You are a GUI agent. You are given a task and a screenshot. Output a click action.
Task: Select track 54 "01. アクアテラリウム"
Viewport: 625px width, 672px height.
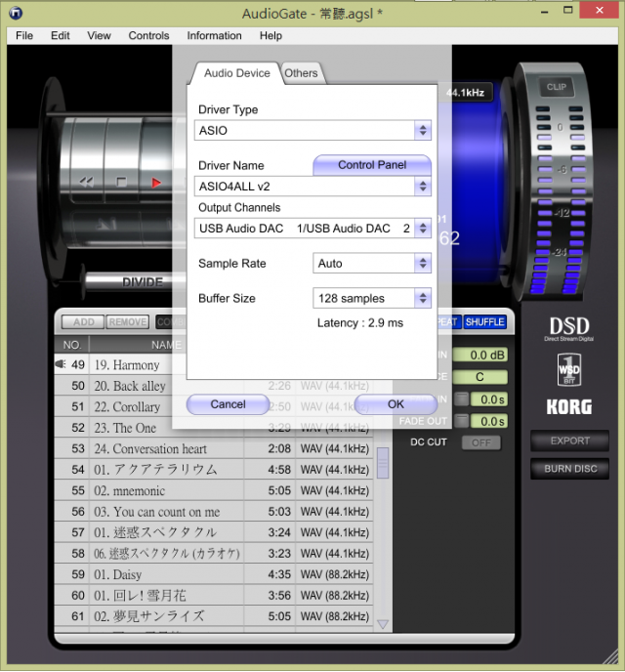point(214,470)
